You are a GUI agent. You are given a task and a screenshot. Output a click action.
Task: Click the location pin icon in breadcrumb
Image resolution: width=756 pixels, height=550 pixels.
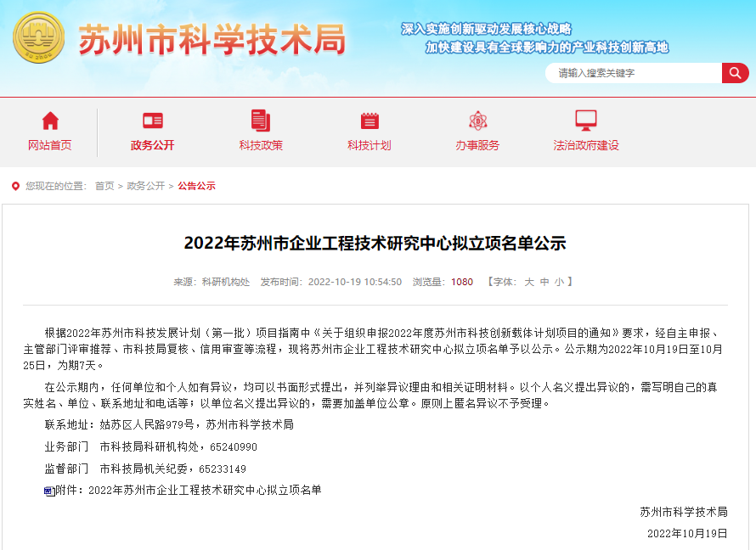click(15, 186)
